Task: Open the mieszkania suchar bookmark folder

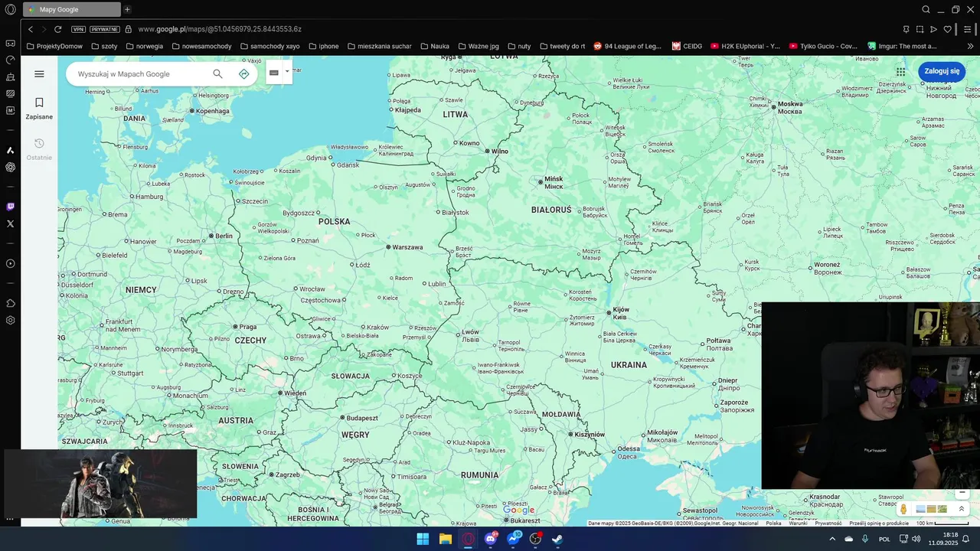Action: [379, 46]
